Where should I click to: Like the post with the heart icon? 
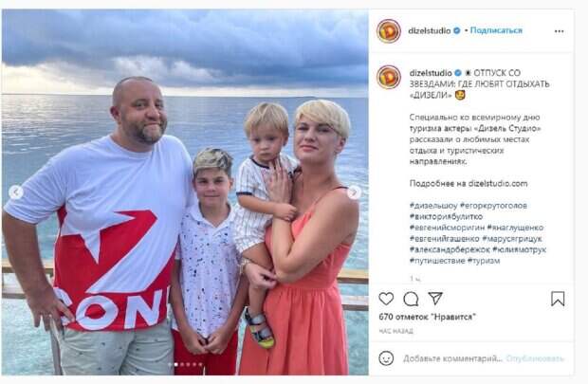(x=386, y=299)
